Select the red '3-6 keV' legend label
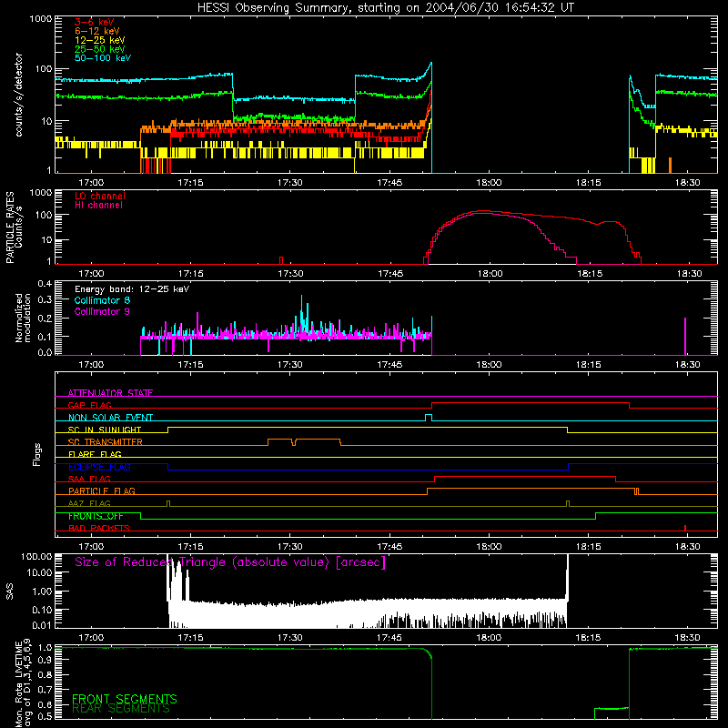Screen dimensions: 728x728 click(x=95, y=22)
